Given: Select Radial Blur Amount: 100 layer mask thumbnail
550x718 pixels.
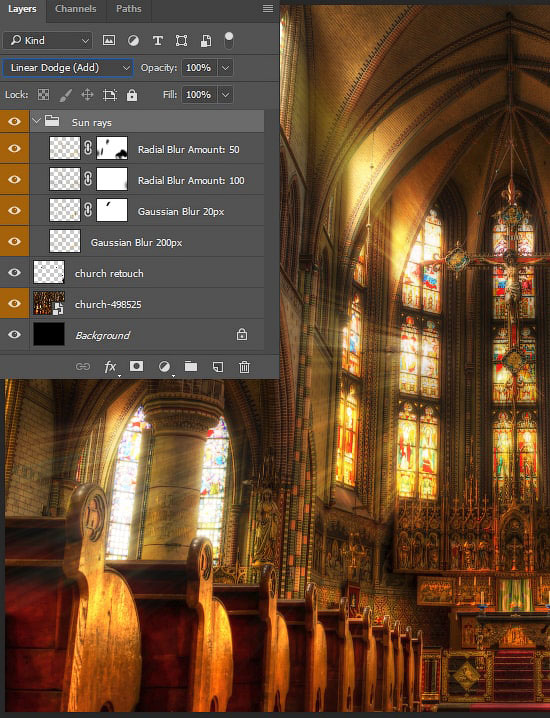Looking at the screenshot, I should 112,179.
